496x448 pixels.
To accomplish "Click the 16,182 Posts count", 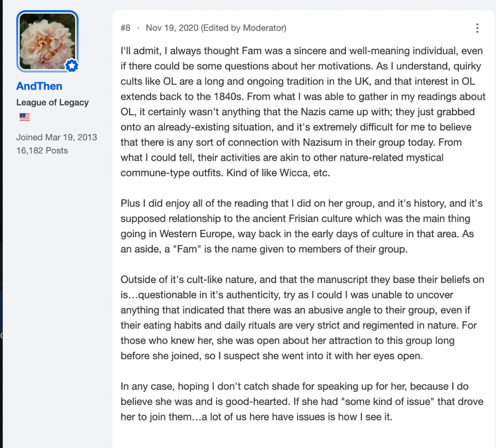I will coord(42,151).
